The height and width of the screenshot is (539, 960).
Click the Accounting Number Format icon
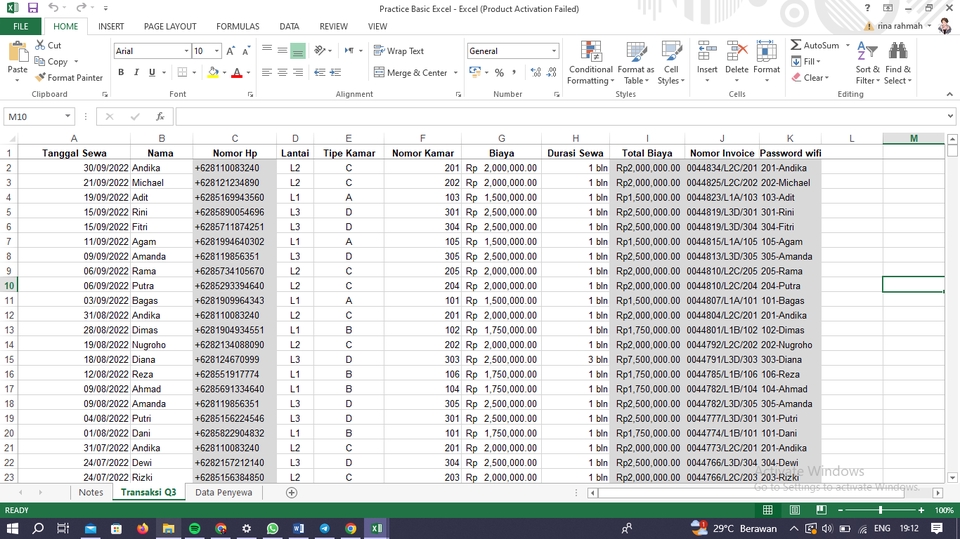click(475, 72)
